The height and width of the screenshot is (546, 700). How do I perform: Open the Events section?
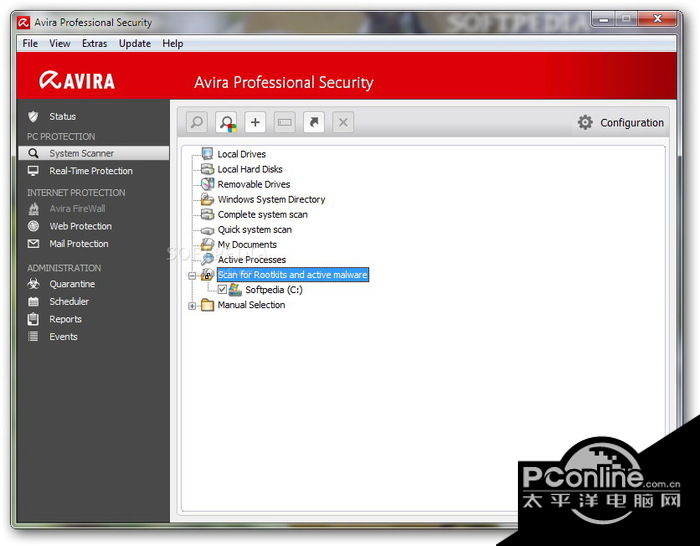[x=63, y=337]
